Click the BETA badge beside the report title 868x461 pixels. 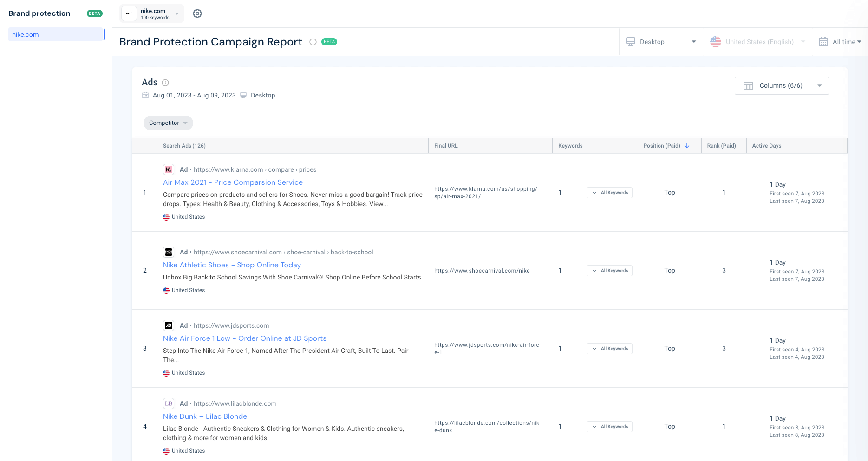pos(329,42)
